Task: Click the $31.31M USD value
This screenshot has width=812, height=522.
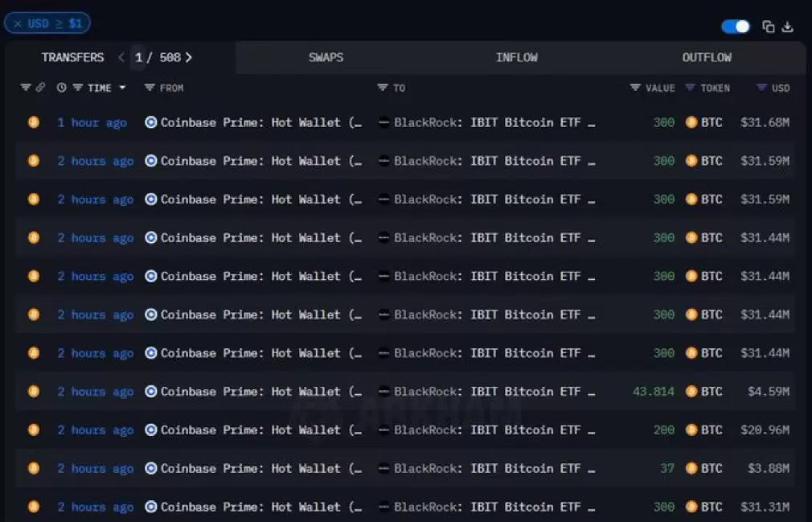Action: click(x=765, y=507)
